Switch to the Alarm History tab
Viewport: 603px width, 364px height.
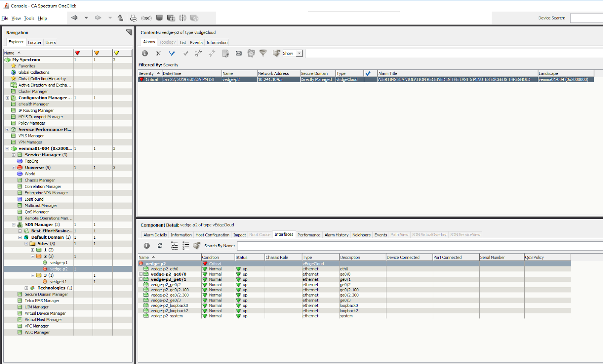(337, 235)
